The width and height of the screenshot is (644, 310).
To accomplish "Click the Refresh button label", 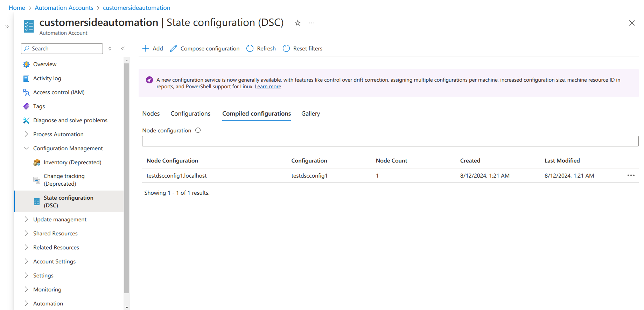I will [x=266, y=48].
